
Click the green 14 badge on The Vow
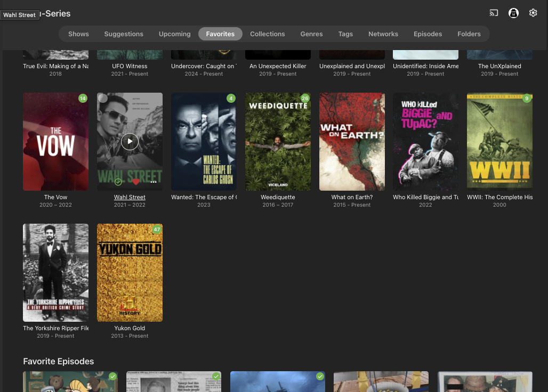[82, 98]
